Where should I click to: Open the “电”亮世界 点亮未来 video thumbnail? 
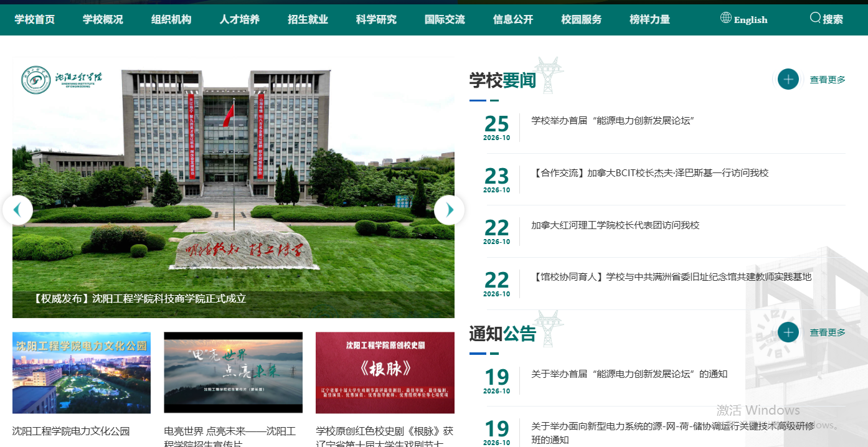coord(234,372)
